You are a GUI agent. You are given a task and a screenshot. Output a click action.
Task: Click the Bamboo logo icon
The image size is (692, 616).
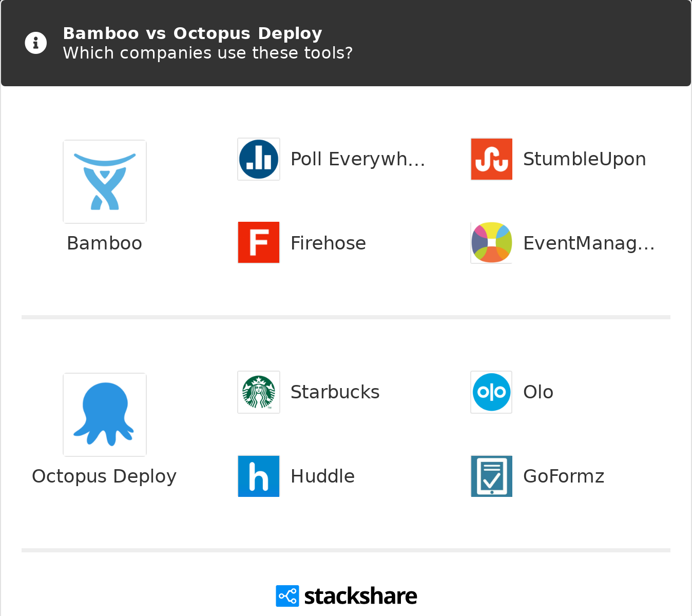[104, 181]
